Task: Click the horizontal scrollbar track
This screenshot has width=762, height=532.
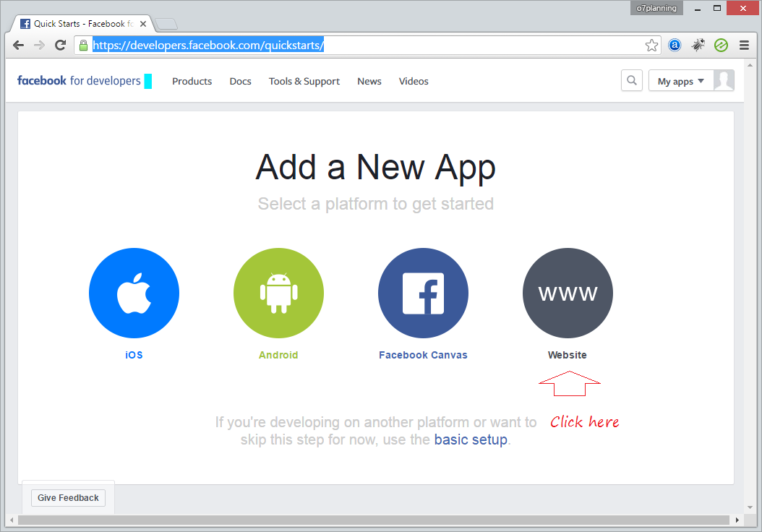Action: 373,520
